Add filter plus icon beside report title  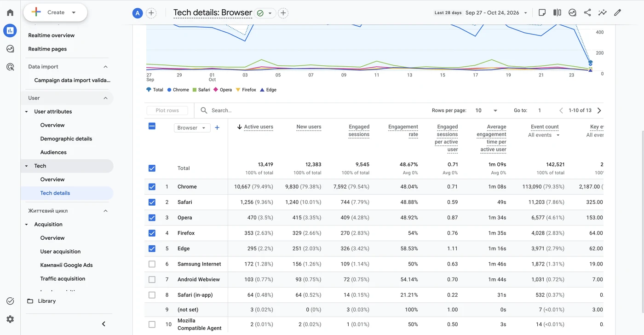tap(283, 13)
